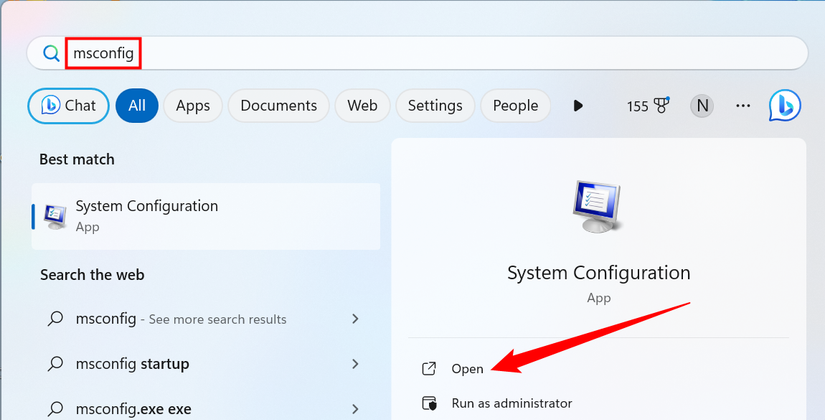Click Open to launch System Configuration
825x420 pixels.
coord(467,369)
